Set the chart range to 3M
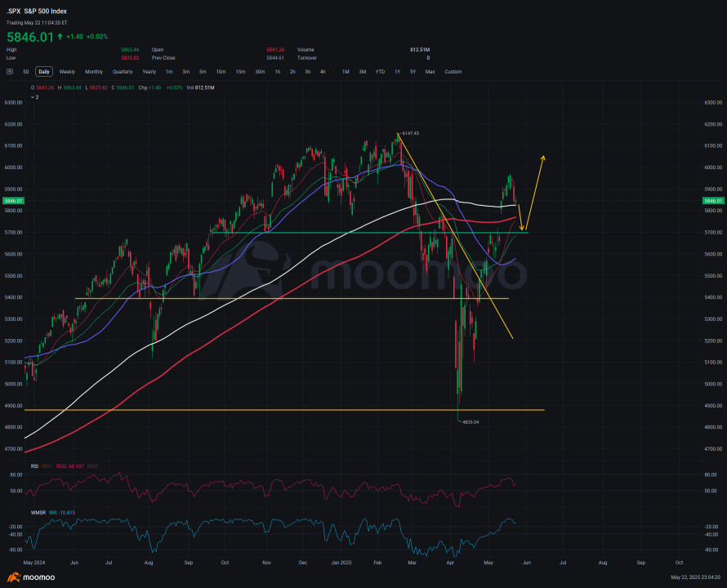 click(363, 72)
